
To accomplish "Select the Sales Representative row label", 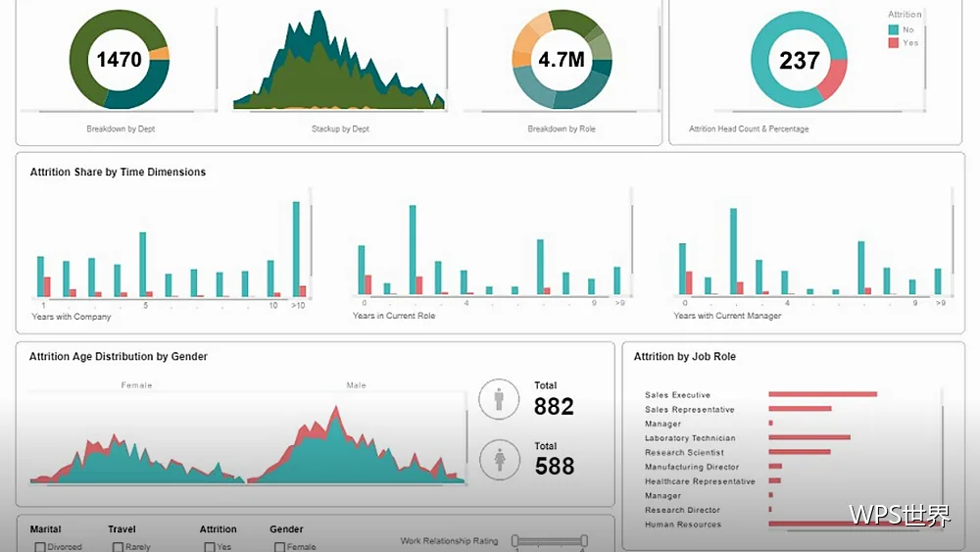I will 689,410.
